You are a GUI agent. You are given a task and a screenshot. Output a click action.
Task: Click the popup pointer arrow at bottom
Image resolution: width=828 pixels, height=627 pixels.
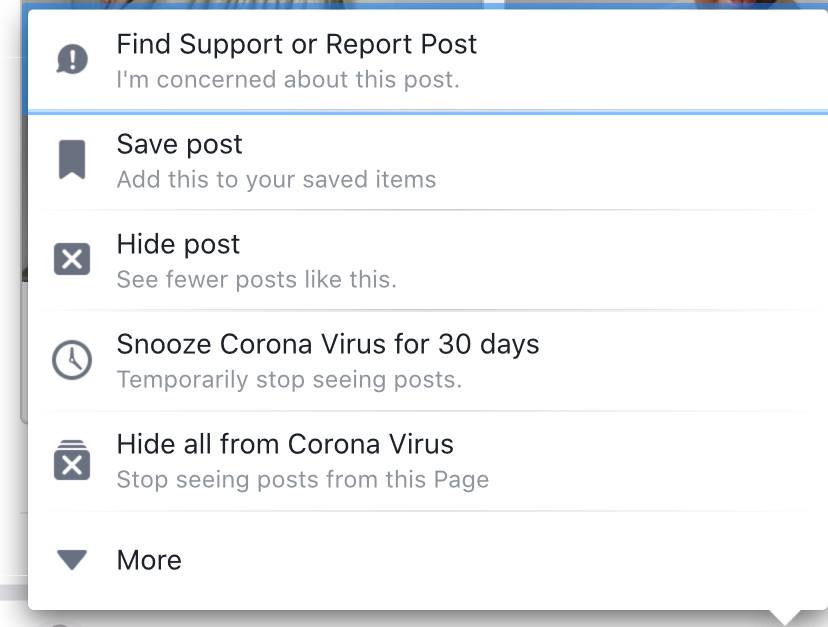785,617
